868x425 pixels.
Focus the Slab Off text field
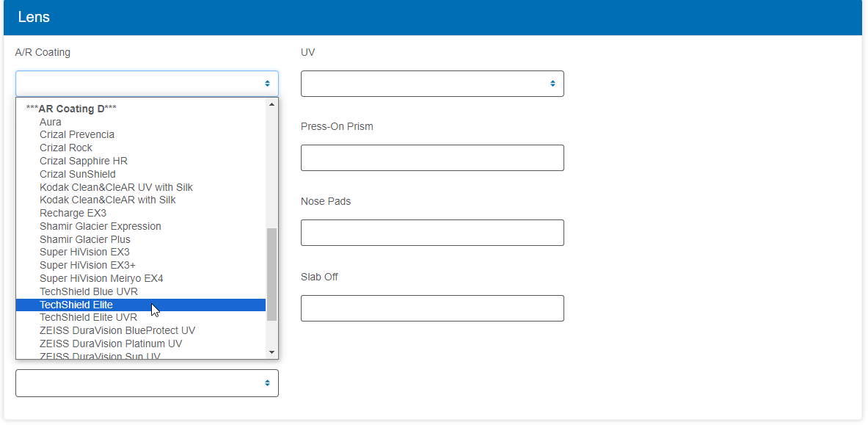pyautogui.click(x=432, y=308)
